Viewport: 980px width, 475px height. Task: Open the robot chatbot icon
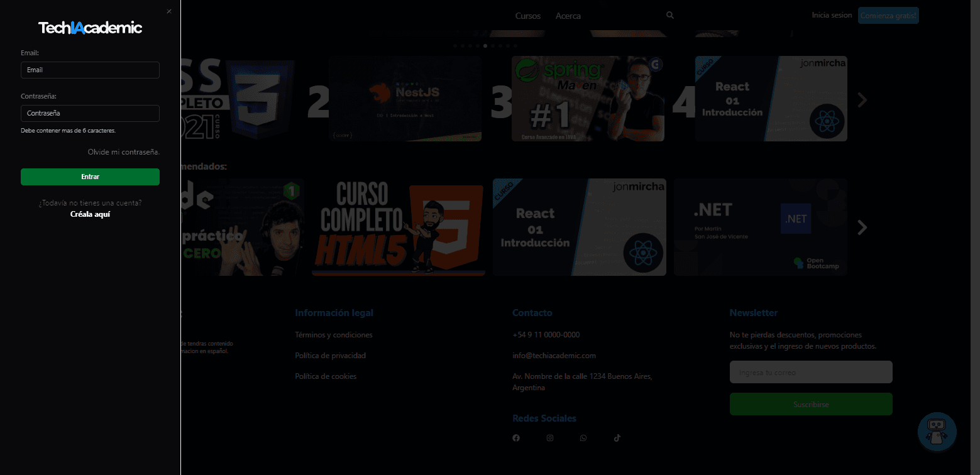(x=937, y=432)
